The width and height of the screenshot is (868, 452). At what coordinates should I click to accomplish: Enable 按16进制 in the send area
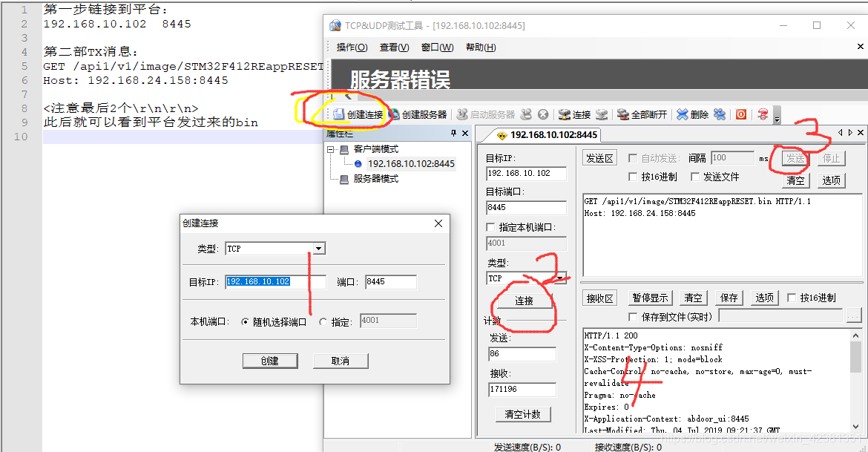(x=633, y=177)
